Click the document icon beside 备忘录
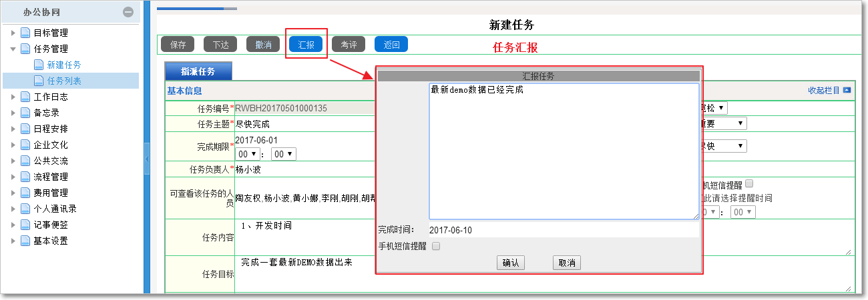This screenshot has height=300, width=868. click(x=25, y=113)
